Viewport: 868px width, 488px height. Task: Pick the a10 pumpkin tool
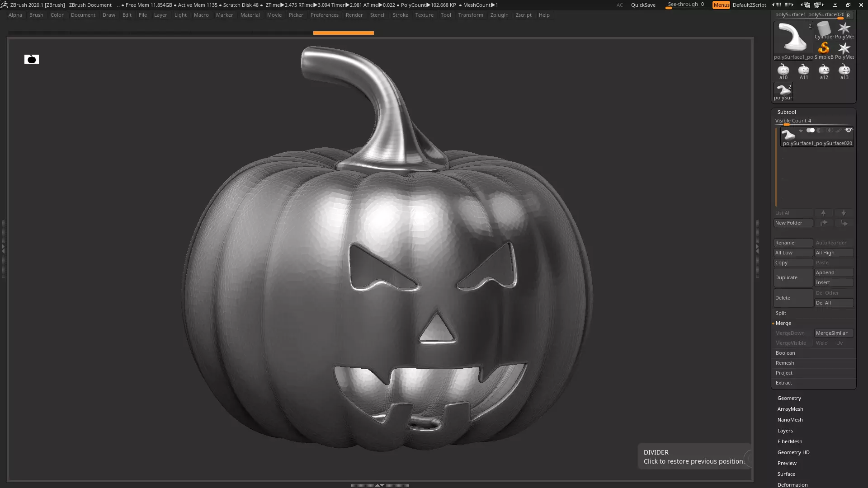783,70
